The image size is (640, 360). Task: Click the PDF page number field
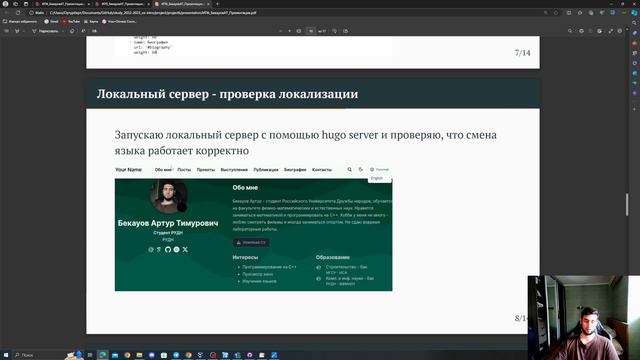311,31
